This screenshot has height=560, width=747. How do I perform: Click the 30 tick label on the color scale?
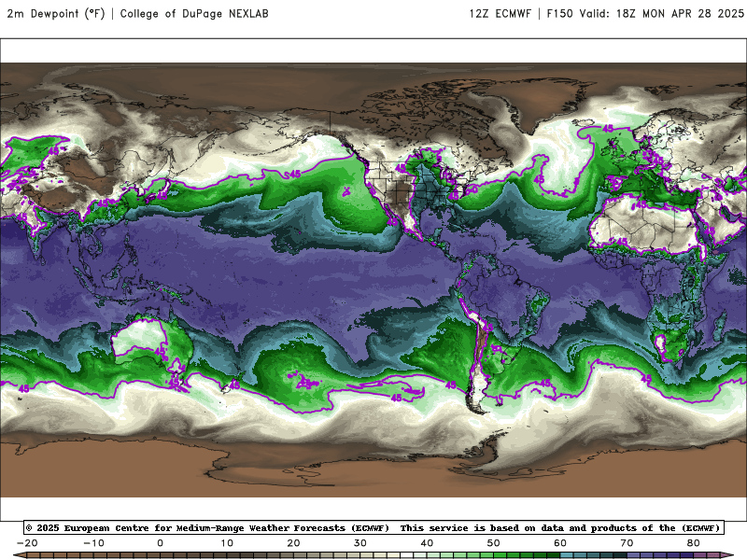[x=360, y=543]
